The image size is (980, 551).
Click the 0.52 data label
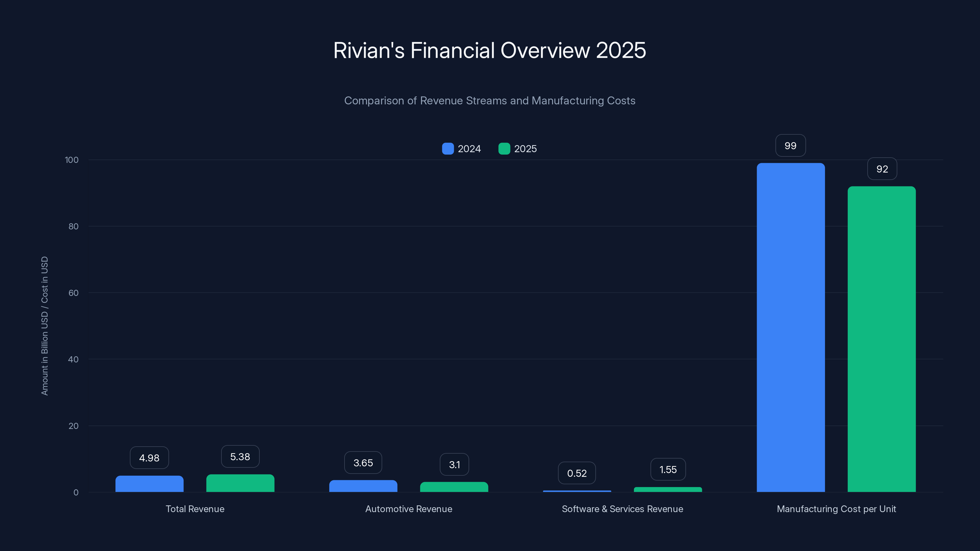(x=577, y=473)
